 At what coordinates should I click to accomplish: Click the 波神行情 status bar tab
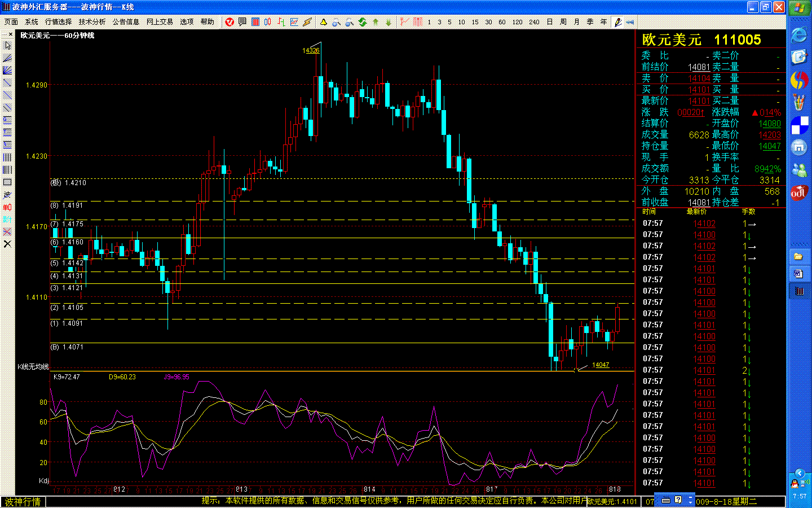(23, 502)
